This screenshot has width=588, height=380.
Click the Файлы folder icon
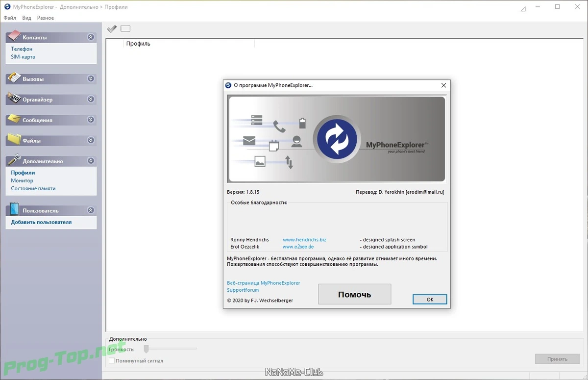[14, 140]
